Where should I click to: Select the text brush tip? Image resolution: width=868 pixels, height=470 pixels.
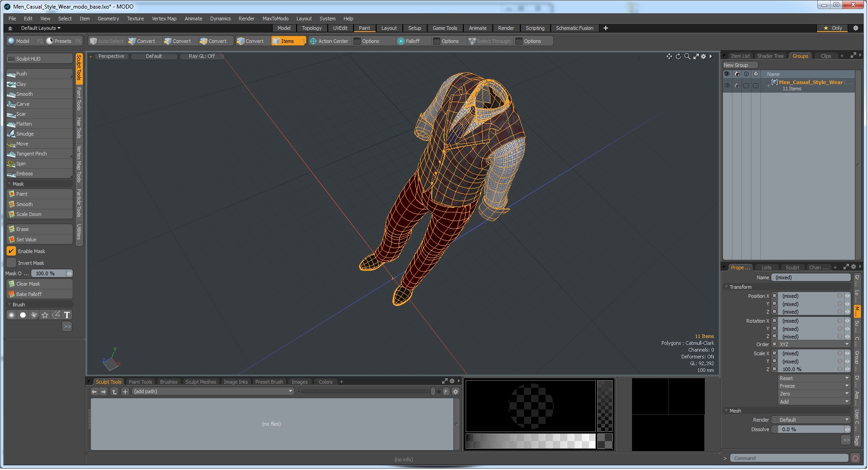67,315
